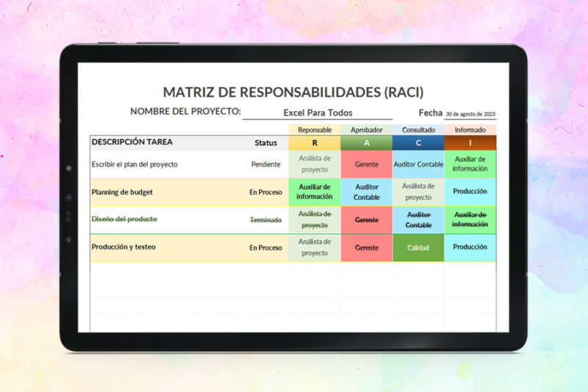Select the DESCRIPCIÓN TAREA header
This screenshot has height=392, width=588.
[x=132, y=142]
